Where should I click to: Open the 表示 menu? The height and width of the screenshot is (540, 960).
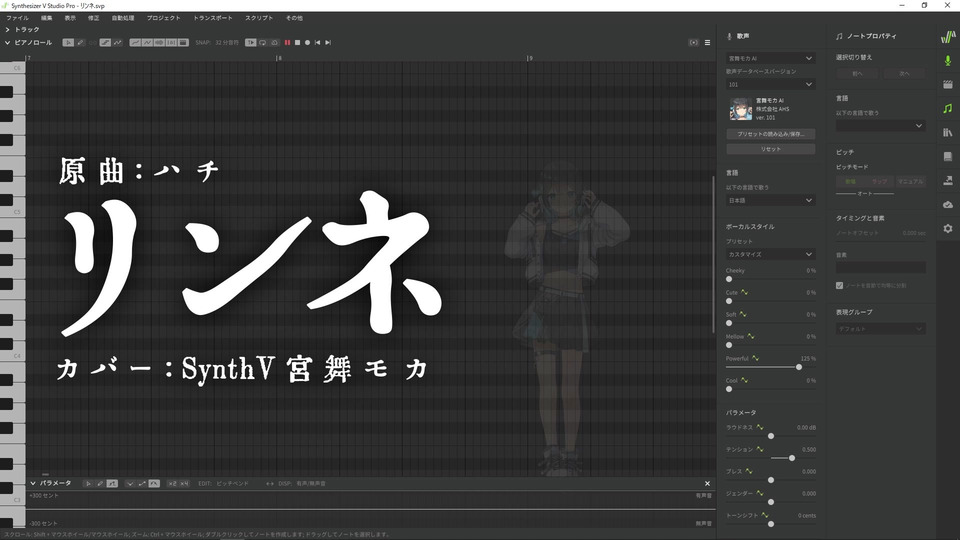(x=70, y=18)
